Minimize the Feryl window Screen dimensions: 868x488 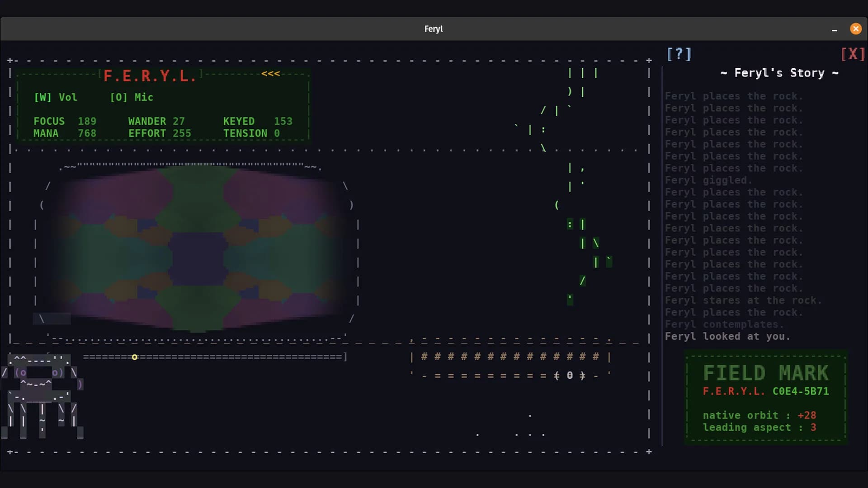point(834,29)
